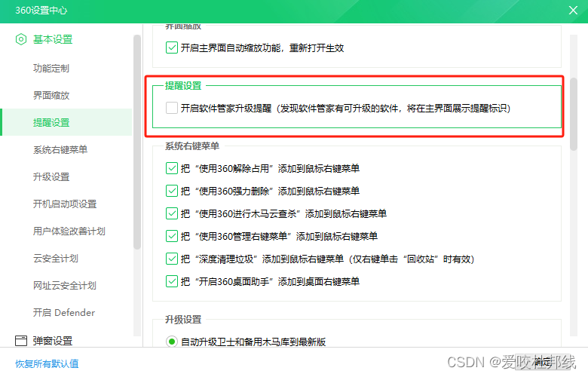Click the left sidebar scrollbar thumb
The width and height of the screenshot is (588, 377).
click(137, 143)
